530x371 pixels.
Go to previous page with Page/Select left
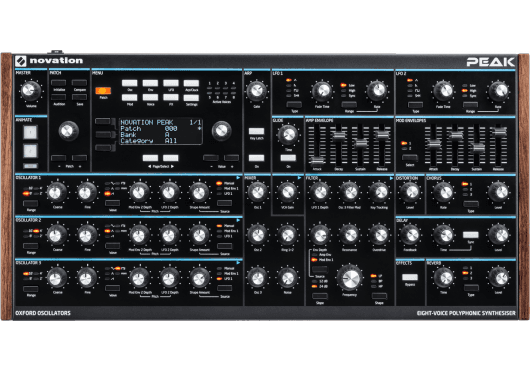coord(150,158)
